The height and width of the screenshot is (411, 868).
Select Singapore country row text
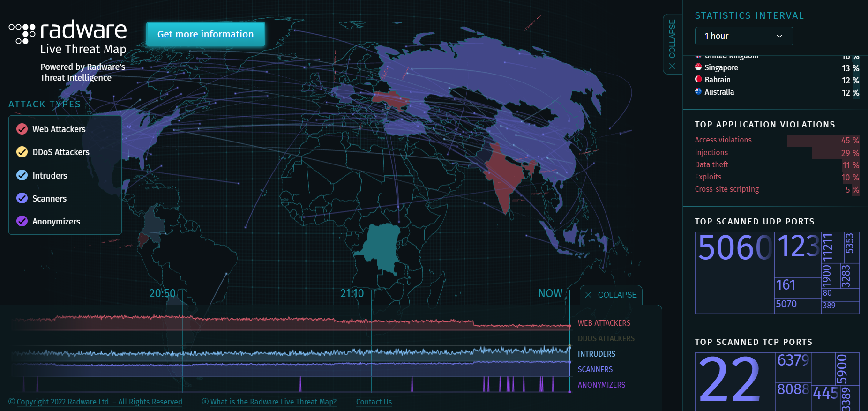[721, 67]
